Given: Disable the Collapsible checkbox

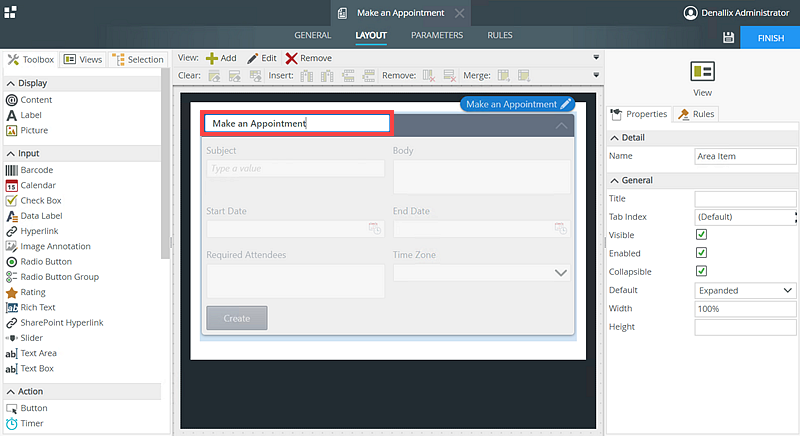Looking at the screenshot, I should [x=702, y=271].
